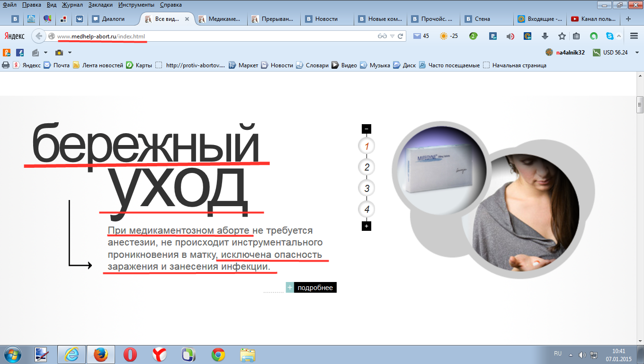The image size is (644, 364).
Task: Open the Закладки menu
Action: 101,5
